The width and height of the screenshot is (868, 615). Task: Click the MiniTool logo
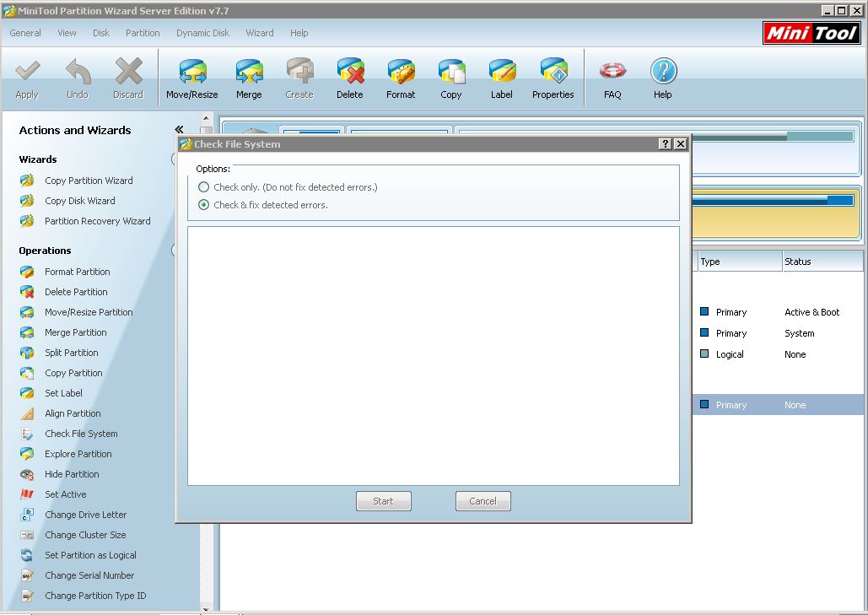(811, 33)
